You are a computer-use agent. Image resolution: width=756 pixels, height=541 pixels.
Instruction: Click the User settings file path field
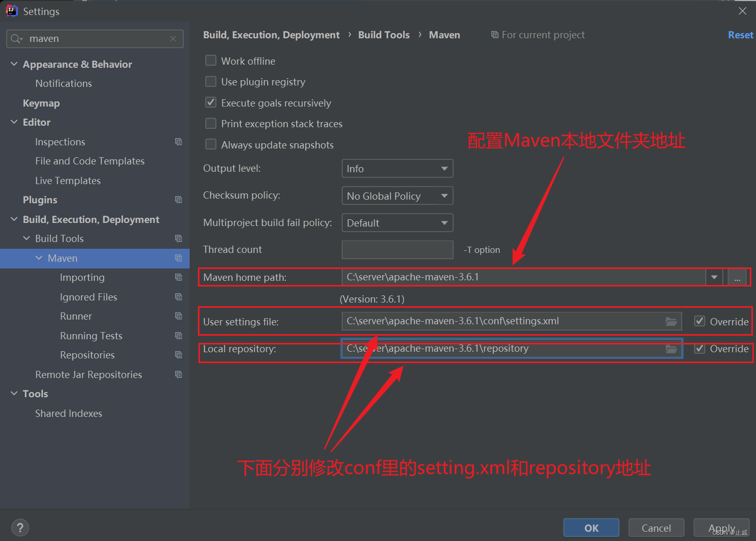[x=512, y=321]
